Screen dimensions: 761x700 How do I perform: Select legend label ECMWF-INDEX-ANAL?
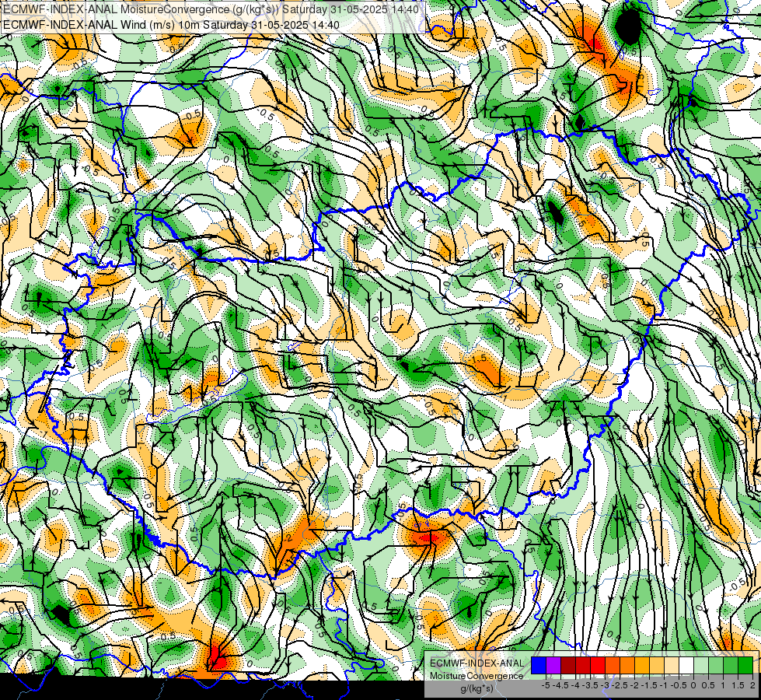[x=476, y=663]
